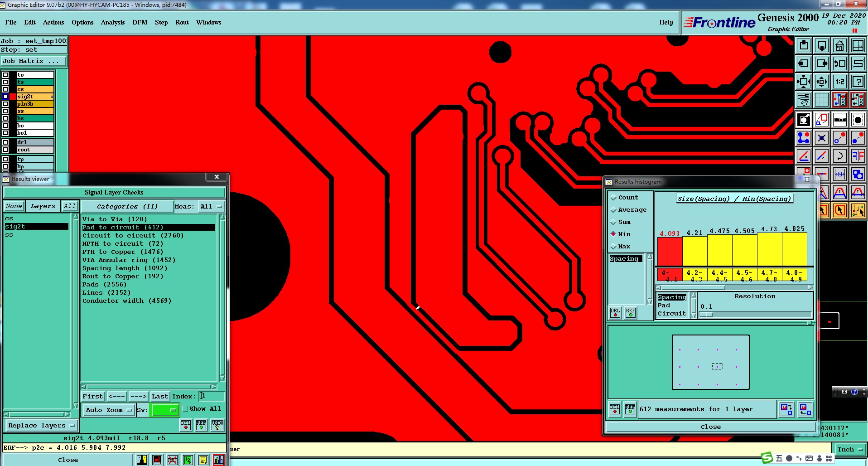868x466 pixels.
Task: Click the yellow 4.2-4.3 histogram bar
Action: [x=694, y=252]
